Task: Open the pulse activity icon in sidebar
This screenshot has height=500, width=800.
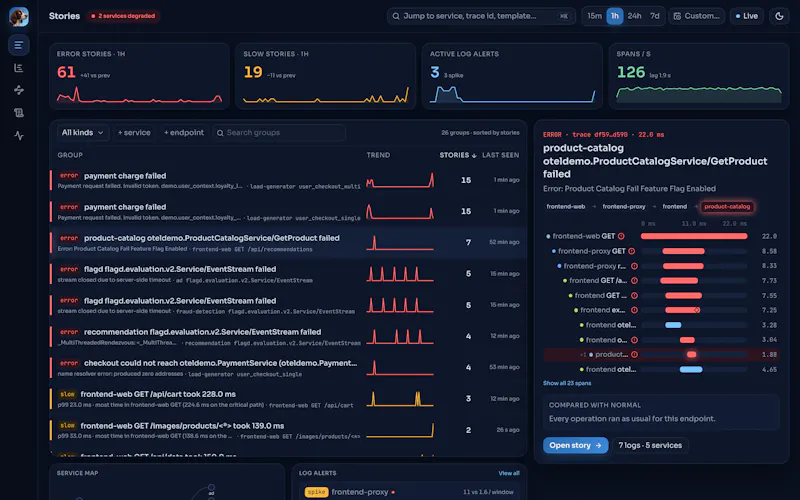Action: pyautogui.click(x=19, y=136)
